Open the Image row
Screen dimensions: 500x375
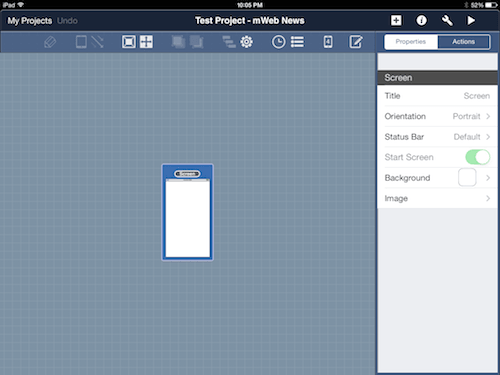tap(437, 198)
